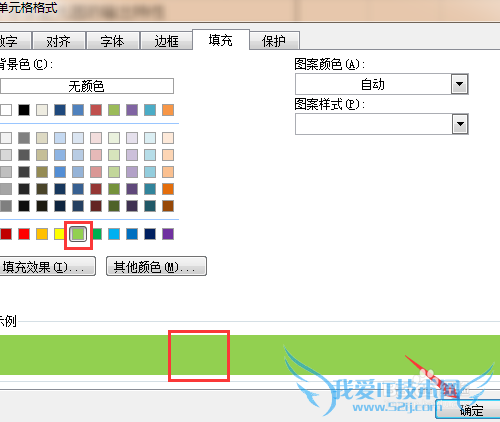The width and height of the screenshot is (500, 422).
Task: Pick purple standard color swatch
Action: [168, 234]
